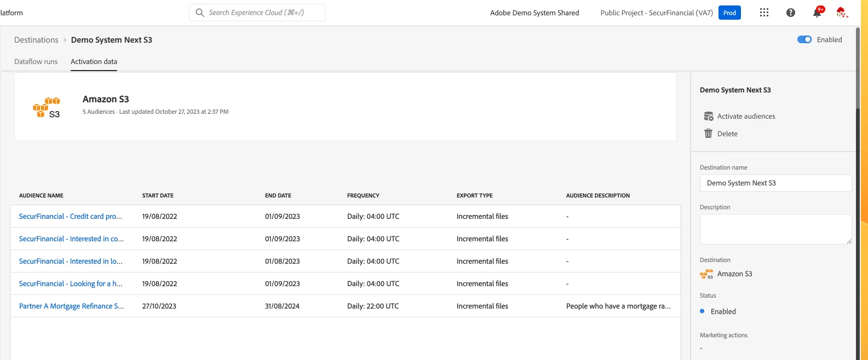Click the Activate audiences icon

(x=709, y=116)
